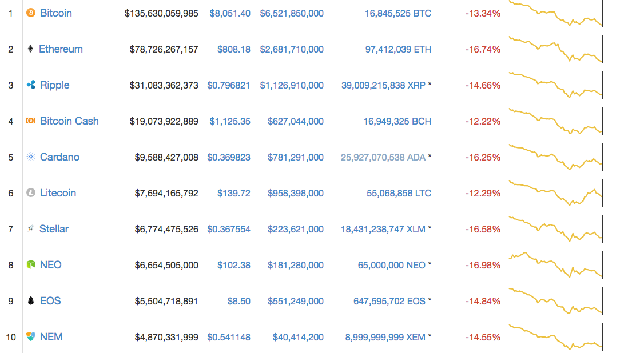Viewport: 644px width, 353px height.
Task: Click the Ripple logo icon
Action: click(31, 85)
